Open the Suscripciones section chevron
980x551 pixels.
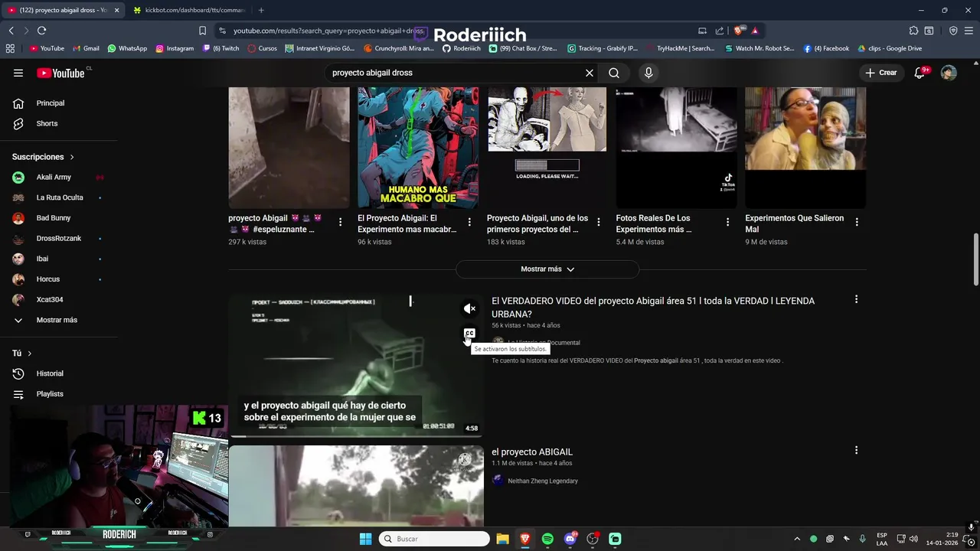72,157
